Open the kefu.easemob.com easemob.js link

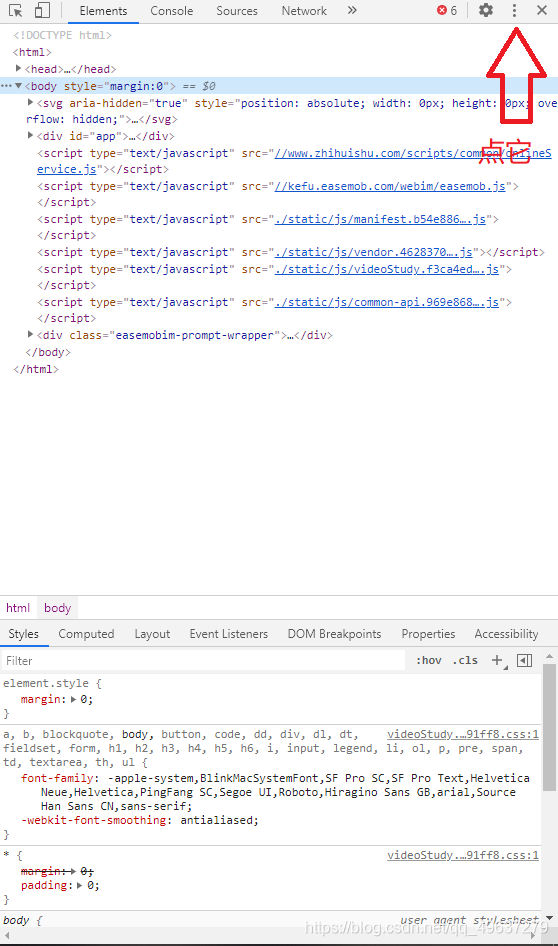point(390,186)
